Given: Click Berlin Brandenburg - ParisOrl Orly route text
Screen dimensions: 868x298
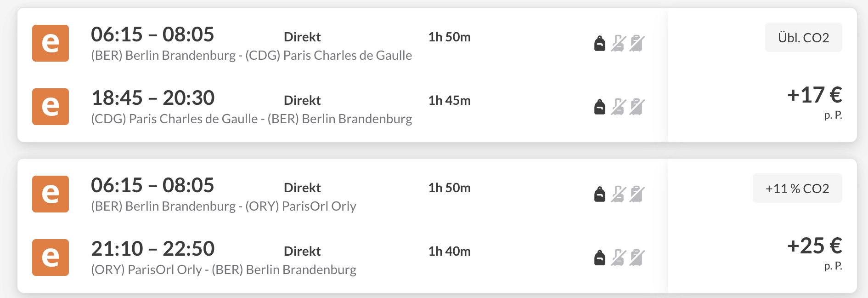Looking at the screenshot, I should pyautogui.click(x=224, y=206).
